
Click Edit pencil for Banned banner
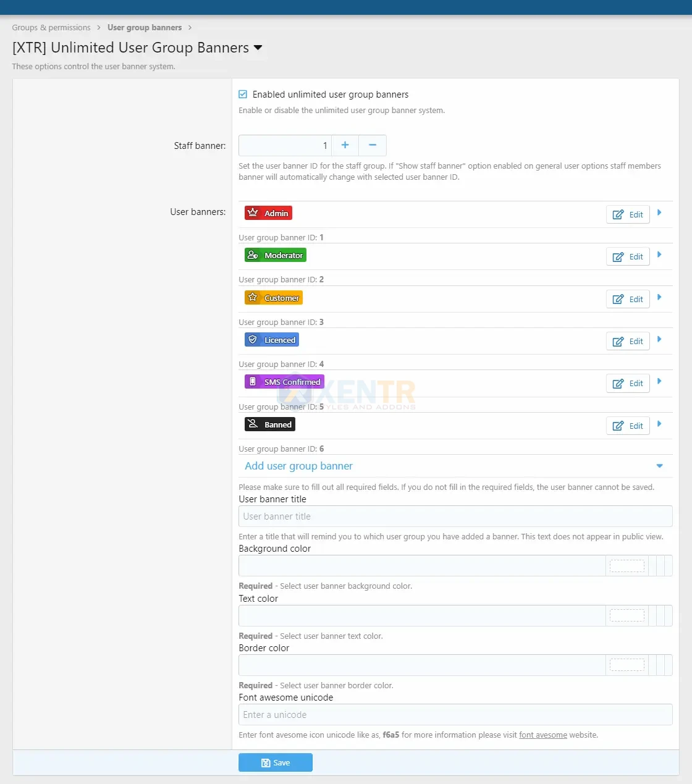[628, 426]
